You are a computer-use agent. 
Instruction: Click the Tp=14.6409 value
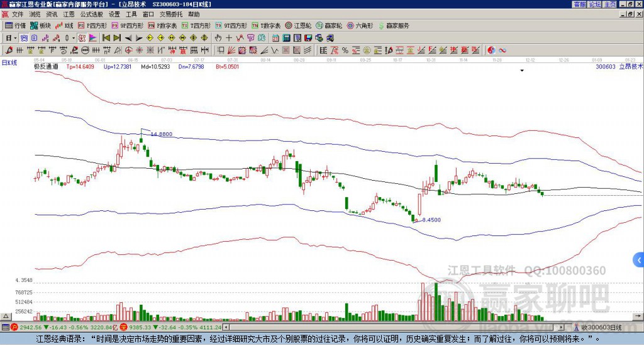(80, 66)
